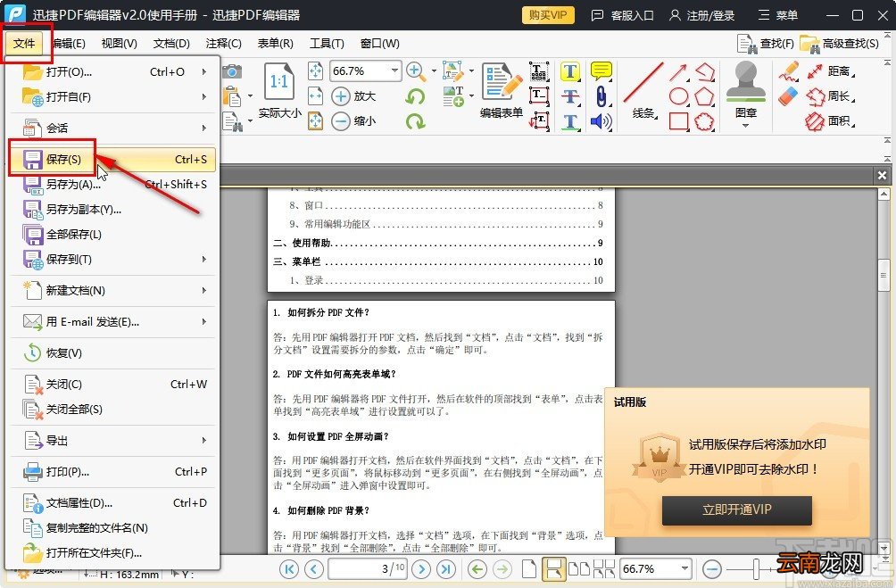Click the Zoom In 放大 button
Viewport: 896px width, 588px height.
click(354, 96)
